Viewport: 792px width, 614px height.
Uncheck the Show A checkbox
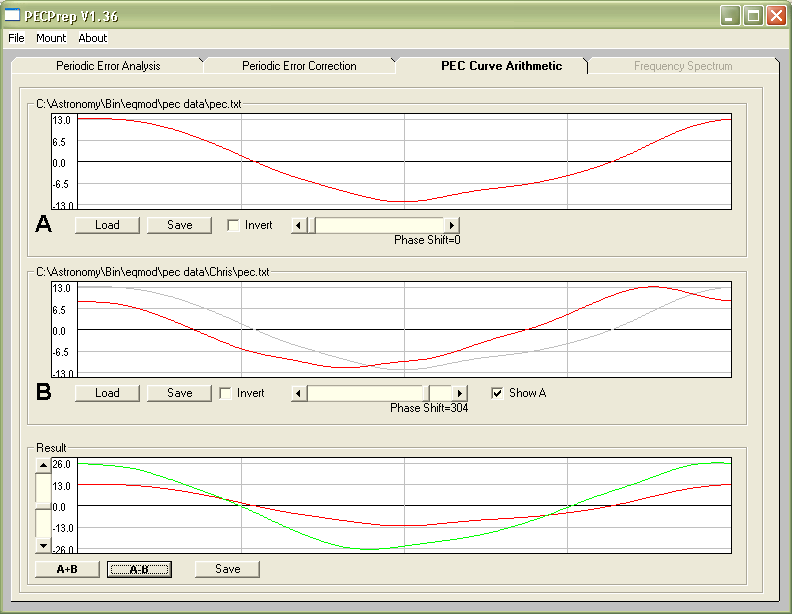pos(498,394)
